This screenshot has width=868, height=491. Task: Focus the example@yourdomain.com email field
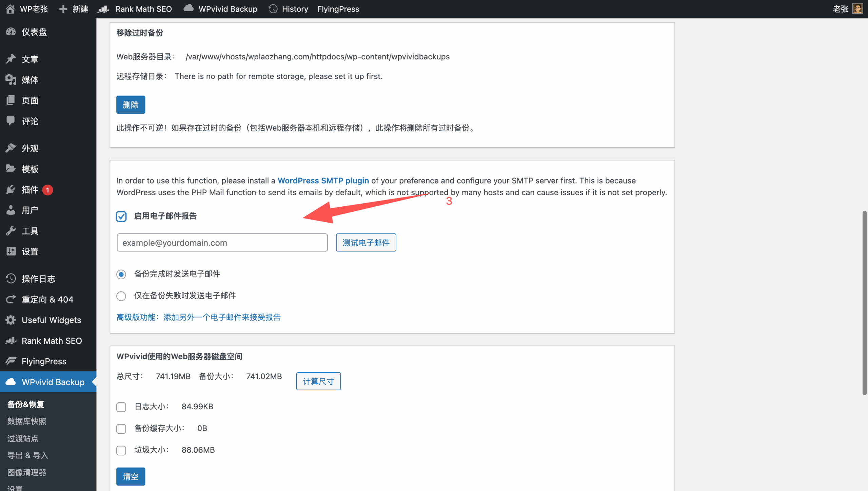tap(222, 243)
